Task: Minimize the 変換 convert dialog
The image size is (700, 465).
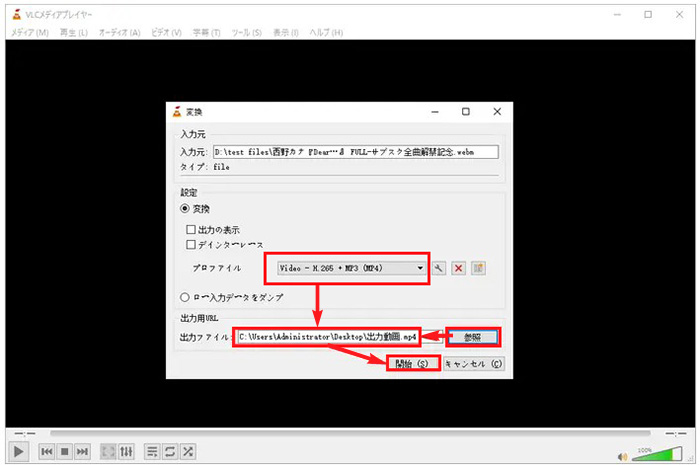Action: (x=435, y=112)
